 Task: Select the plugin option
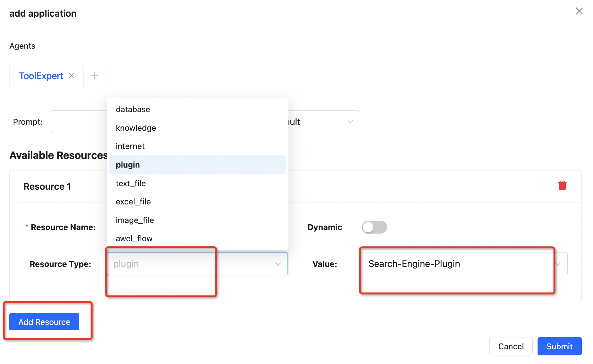(x=128, y=165)
